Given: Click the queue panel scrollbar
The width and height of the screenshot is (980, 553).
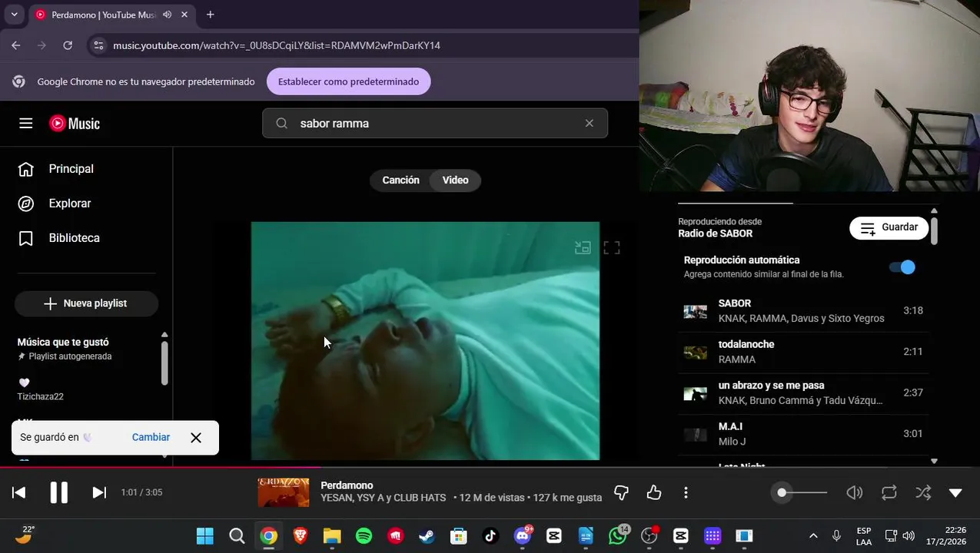Looking at the screenshot, I should (x=934, y=230).
